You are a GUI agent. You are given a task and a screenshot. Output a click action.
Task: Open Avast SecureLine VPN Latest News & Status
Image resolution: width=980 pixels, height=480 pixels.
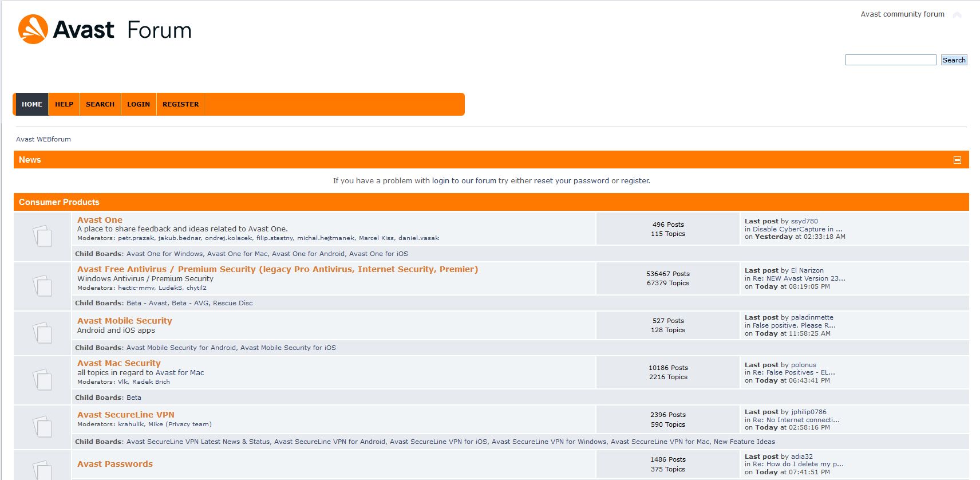pyautogui.click(x=198, y=442)
